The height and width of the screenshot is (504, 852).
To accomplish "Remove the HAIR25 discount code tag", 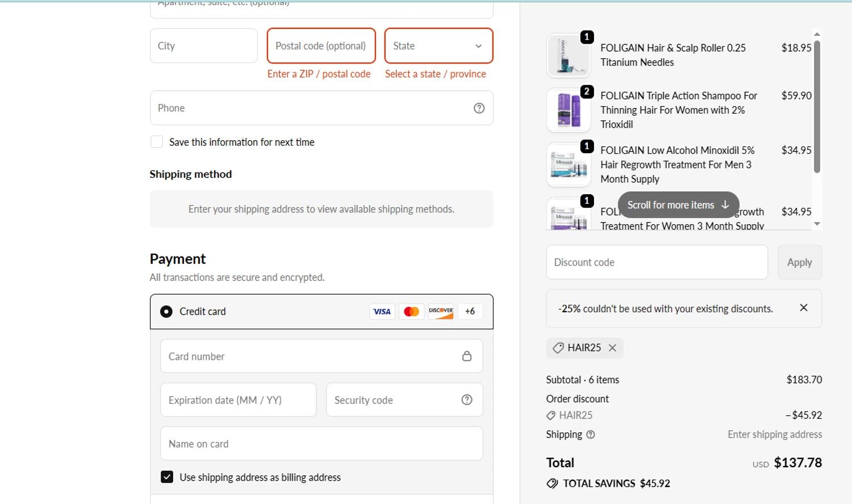I will (612, 348).
